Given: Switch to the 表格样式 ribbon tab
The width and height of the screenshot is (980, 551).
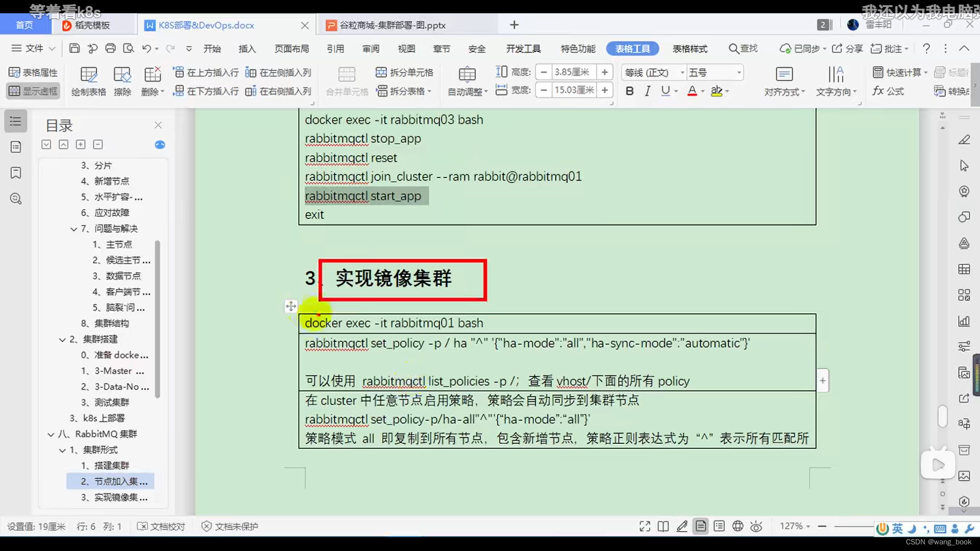Looking at the screenshot, I should [690, 48].
